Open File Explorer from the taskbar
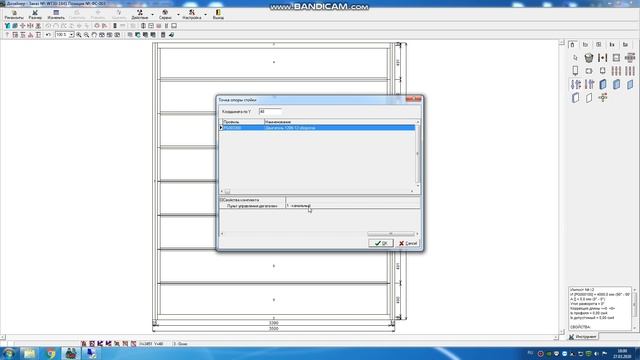The width and height of the screenshot is (640, 360). pos(29,353)
